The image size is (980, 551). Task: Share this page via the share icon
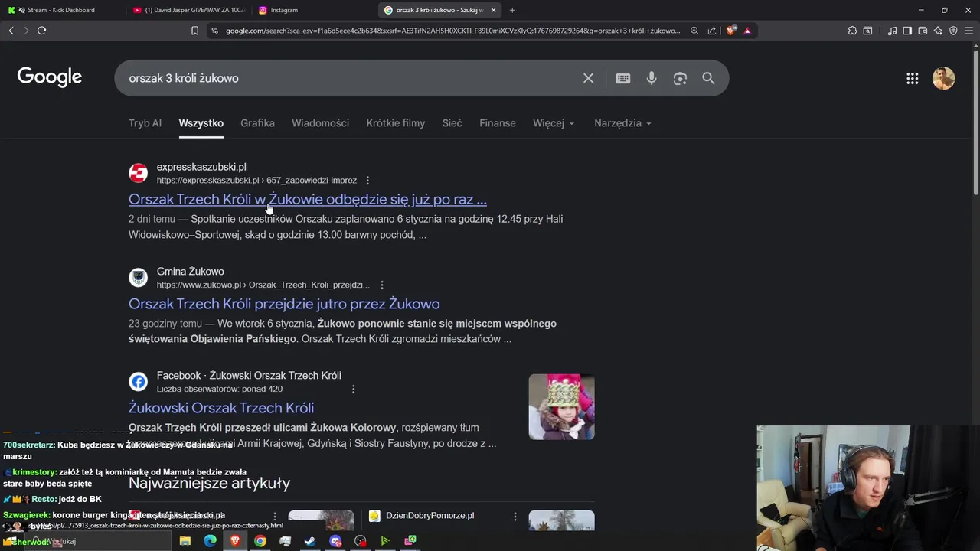pyautogui.click(x=712, y=31)
